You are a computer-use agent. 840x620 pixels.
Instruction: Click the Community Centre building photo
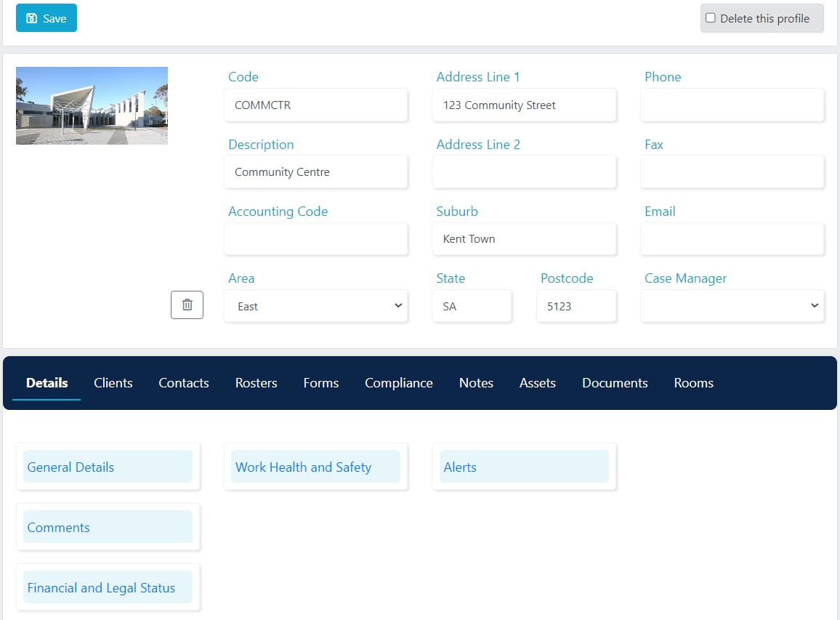click(x=92, y=105)
